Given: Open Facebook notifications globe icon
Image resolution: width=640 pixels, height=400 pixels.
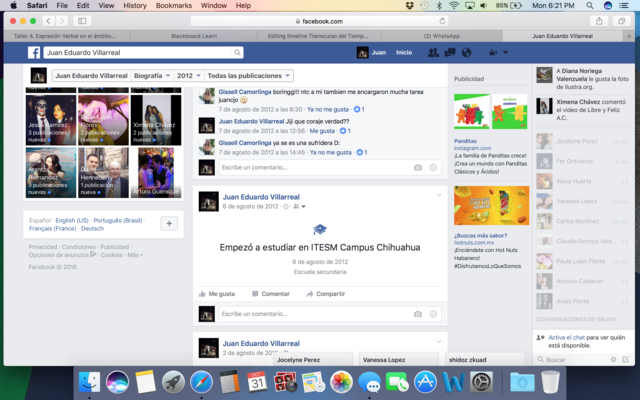Looking at the screenshot, I should (466, 52).
